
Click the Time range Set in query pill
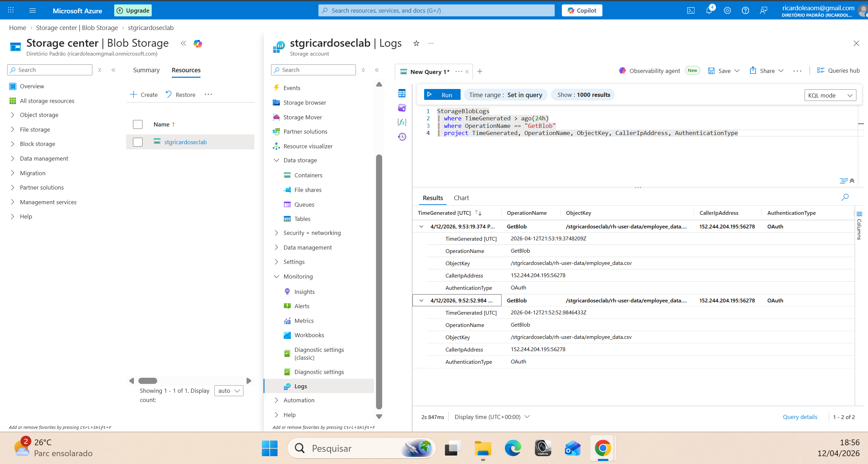pyautogui.click(x=506, y=95)
